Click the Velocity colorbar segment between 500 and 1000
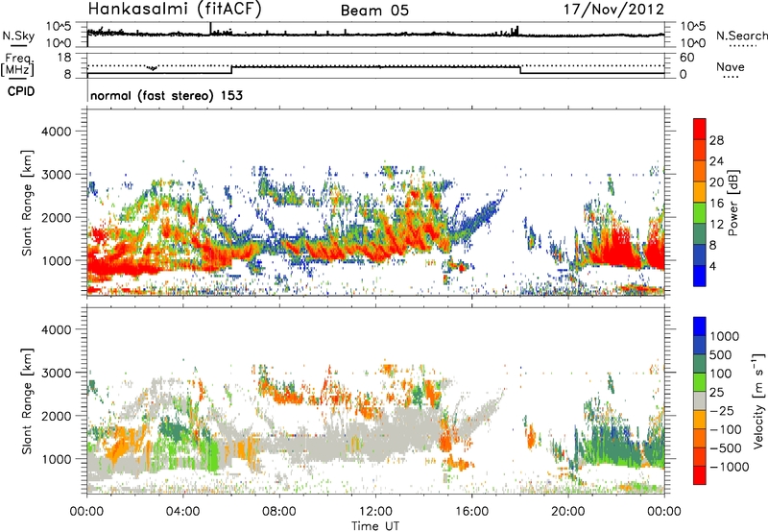The width and height of the screenshot is (768, 532). tap(700, 346)
